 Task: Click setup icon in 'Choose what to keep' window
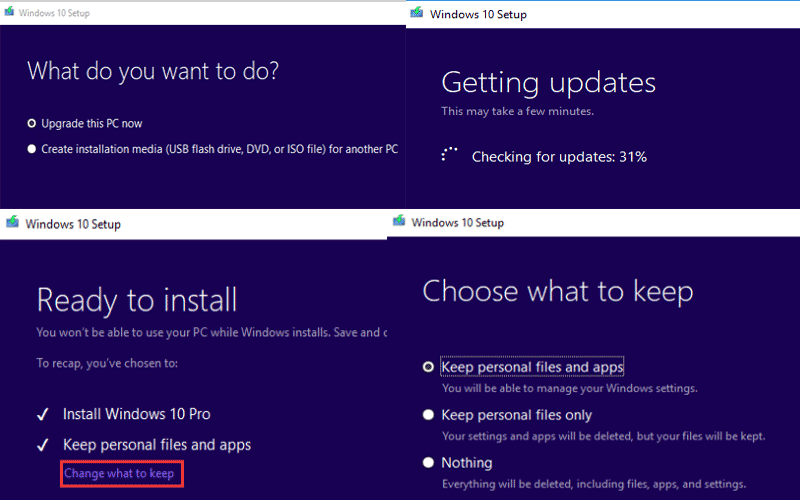[x=398, y=220]
